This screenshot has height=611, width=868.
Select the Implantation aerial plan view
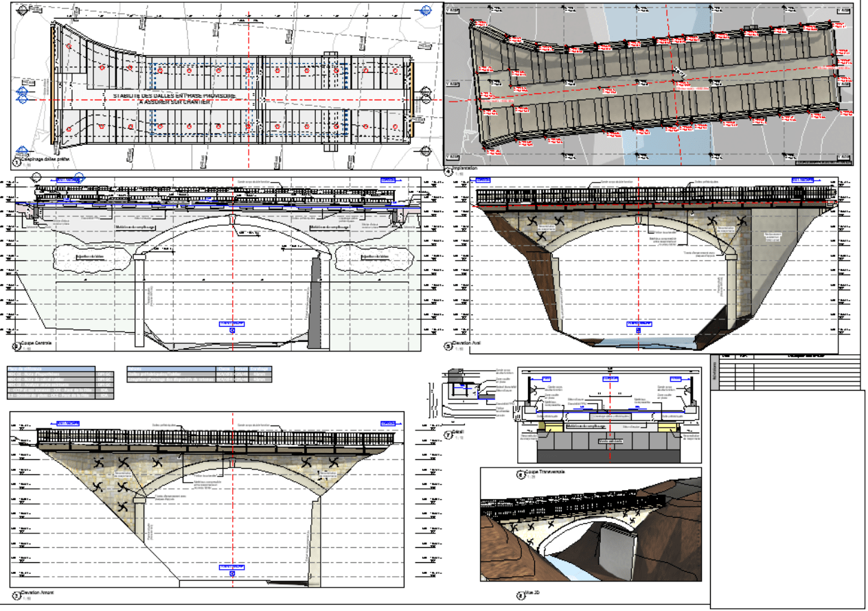[x=649, y=86]
